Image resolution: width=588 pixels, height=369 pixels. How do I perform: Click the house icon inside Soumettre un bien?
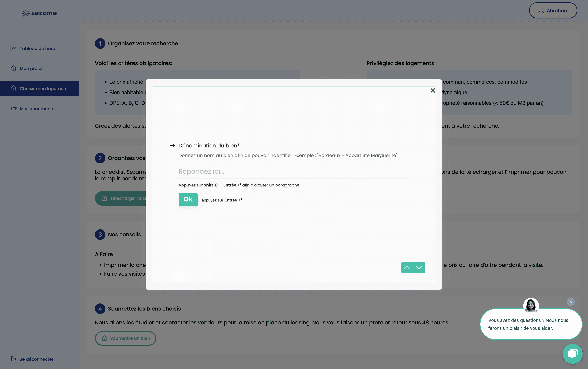pyautogui.click(x=104, y=338)
